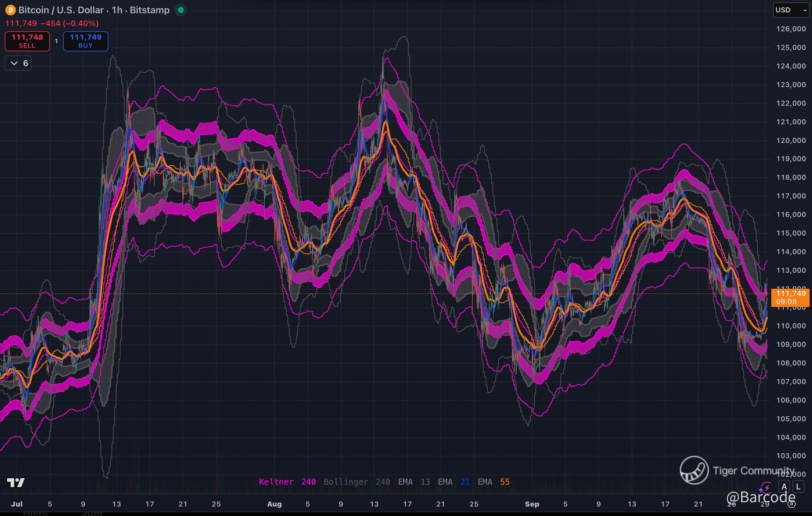The image size is (812, 516).
Task: Expand the collapsed indicators legend showing 6
Action: pos(18,63)
